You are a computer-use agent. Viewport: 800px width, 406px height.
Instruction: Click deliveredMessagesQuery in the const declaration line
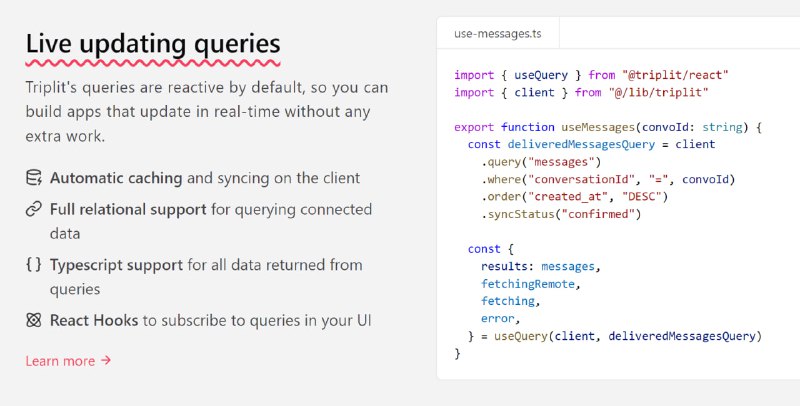(x=581, y=144)
